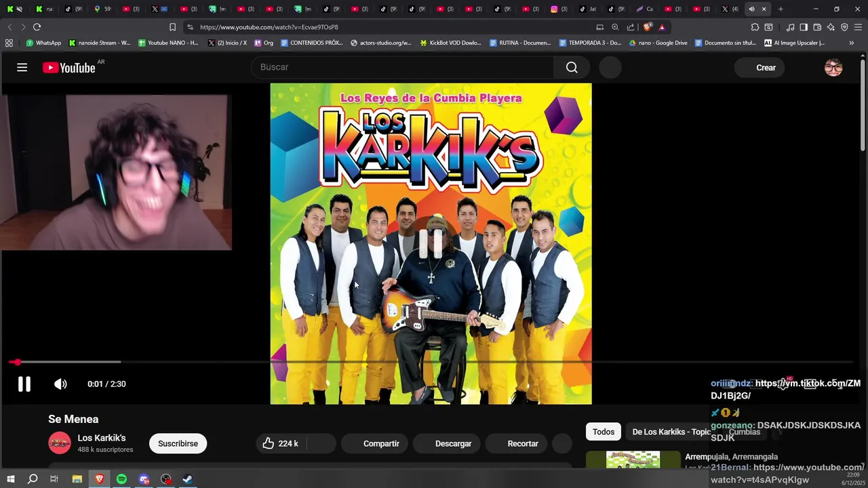
Task: Go to YouTube home via logo
Action: (x=69, y=67)
